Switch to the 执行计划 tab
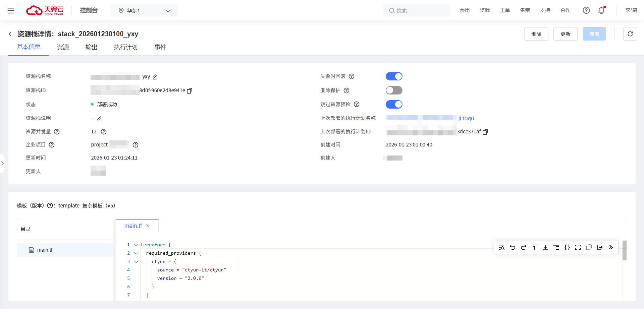644x309 pixels. click(125, 47)
